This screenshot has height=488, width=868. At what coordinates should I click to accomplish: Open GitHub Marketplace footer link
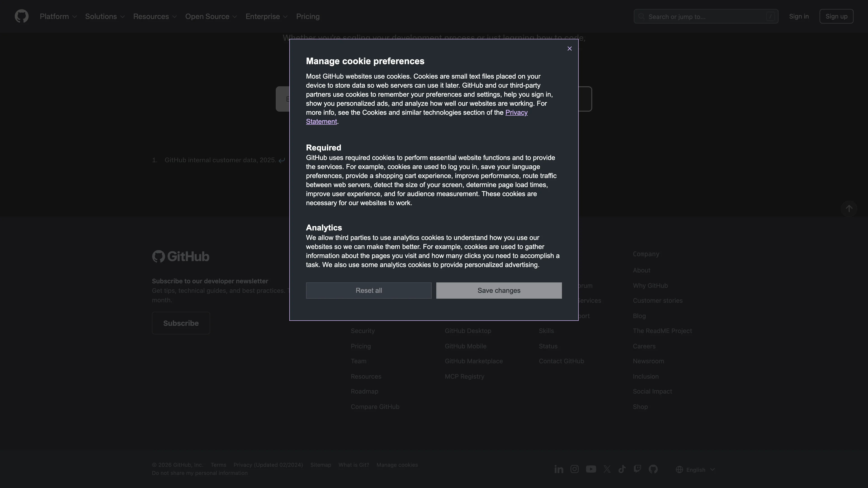tap(474, 361)
